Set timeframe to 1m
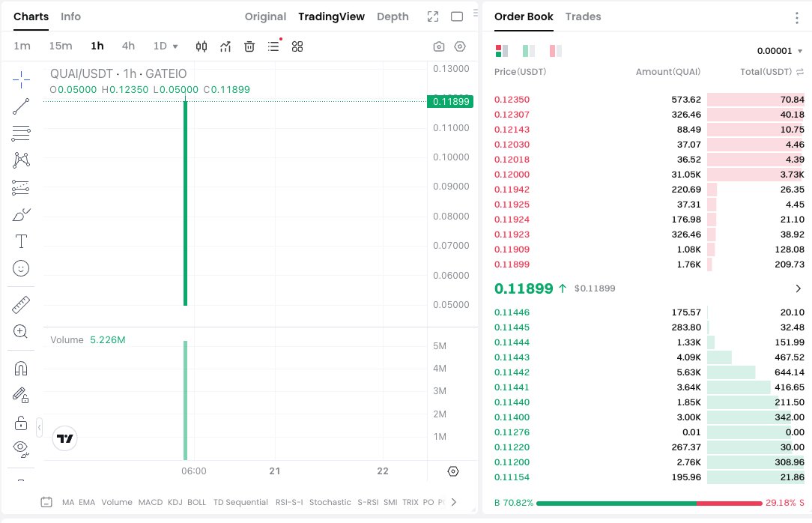The image size is (812, 523). click(x=22, y=46)
